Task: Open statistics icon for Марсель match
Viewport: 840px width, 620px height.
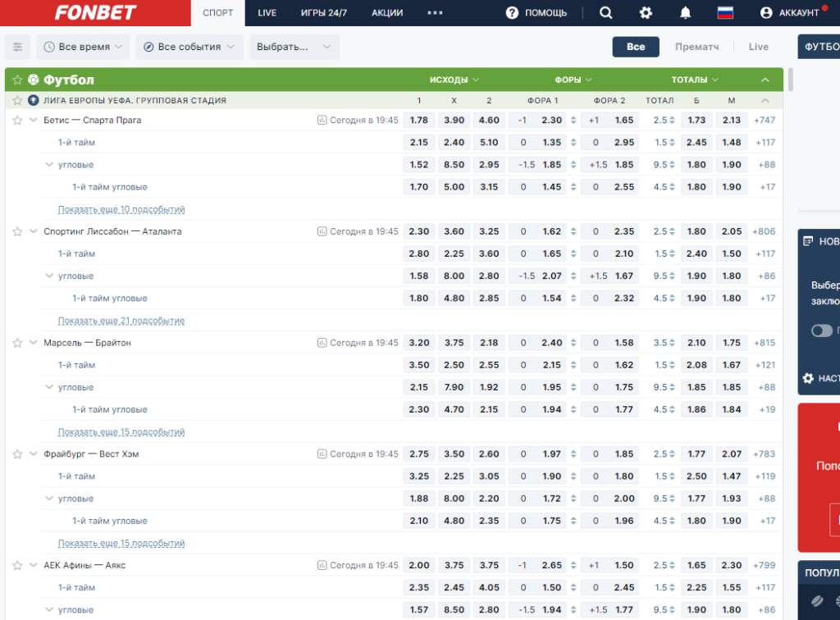Action: tap(322, 343)
